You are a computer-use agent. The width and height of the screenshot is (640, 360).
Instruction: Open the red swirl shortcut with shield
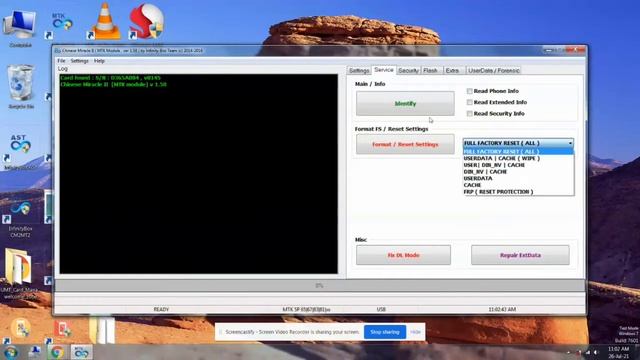click(146, 21)
